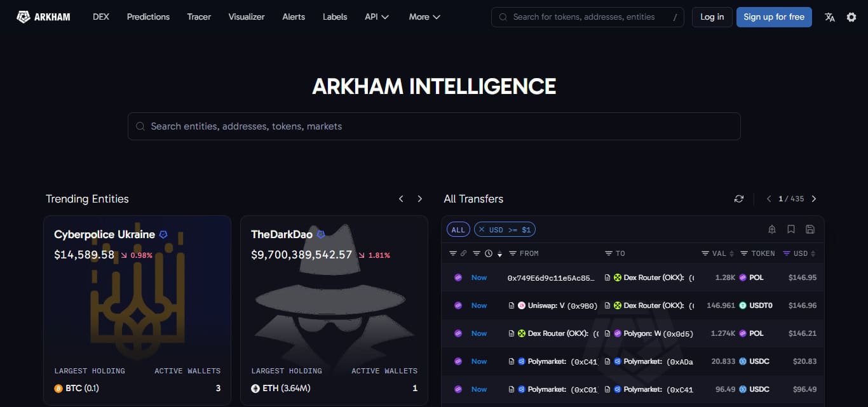Click the Sign up for free button

point(774,17)
